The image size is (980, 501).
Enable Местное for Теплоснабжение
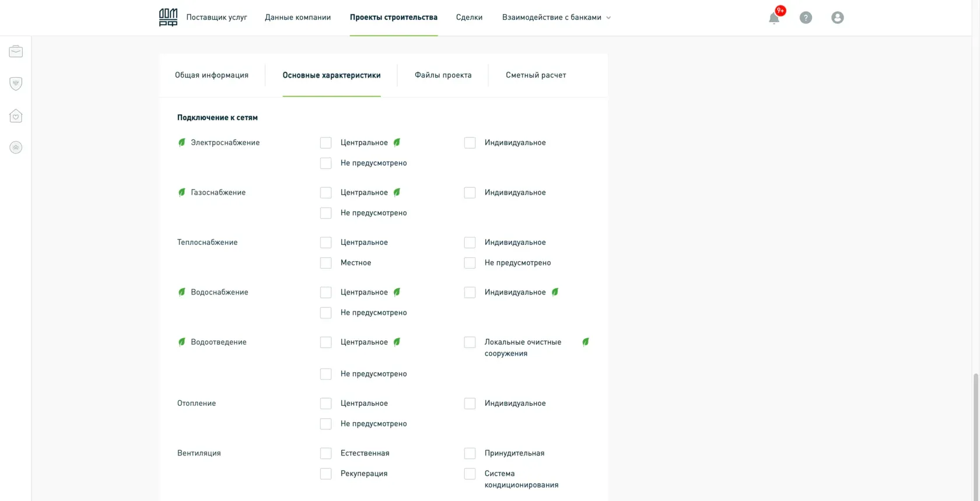325,263
